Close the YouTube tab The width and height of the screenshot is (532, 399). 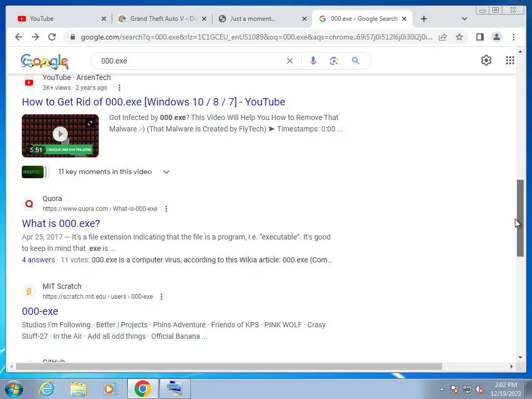point(104,19)
